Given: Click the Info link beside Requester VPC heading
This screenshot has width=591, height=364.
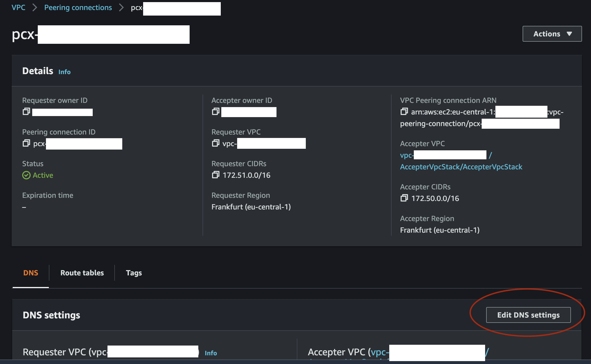Looking at the screenshot, I should (211, 353).
